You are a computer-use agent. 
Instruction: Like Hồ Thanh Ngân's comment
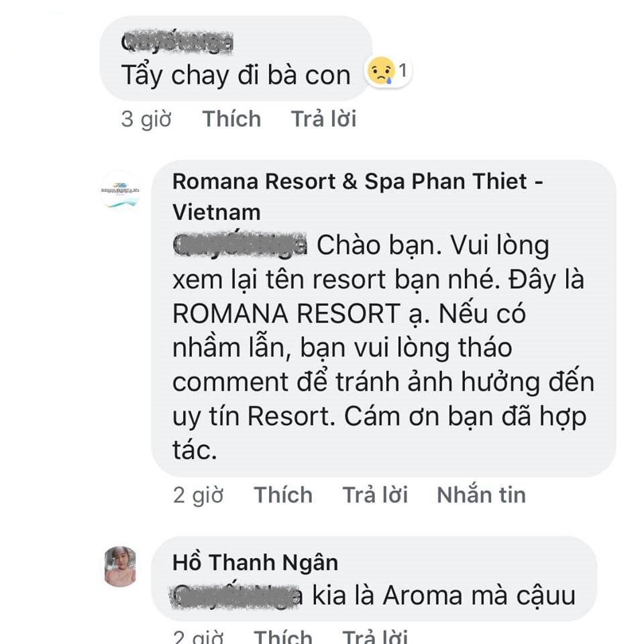pyautogui.click(x=283, y=636)
